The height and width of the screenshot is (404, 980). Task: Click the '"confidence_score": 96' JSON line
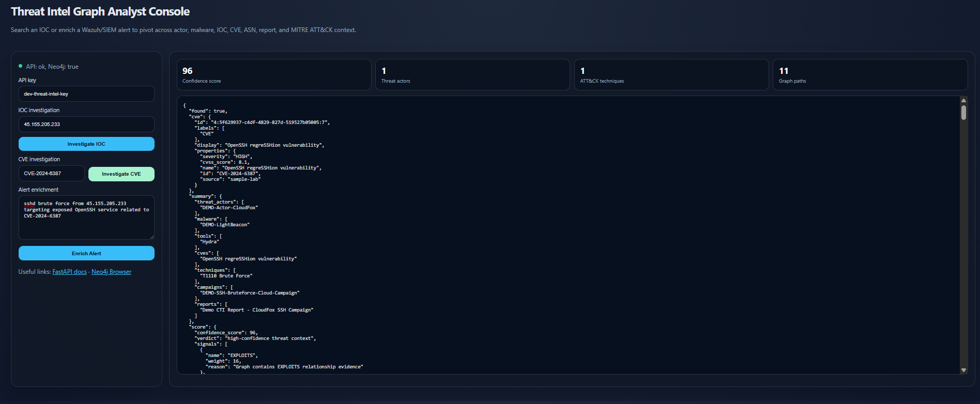coord(226,333)
